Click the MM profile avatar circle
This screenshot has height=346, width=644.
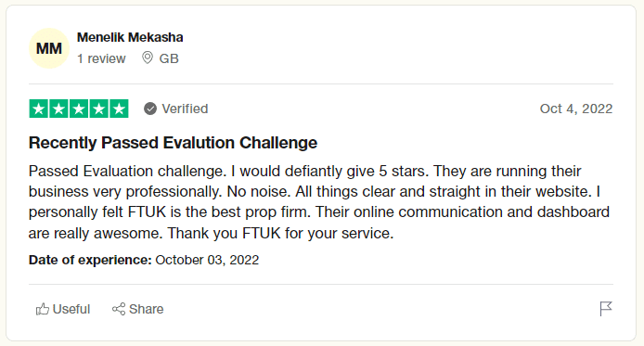[x=49, y=48]
